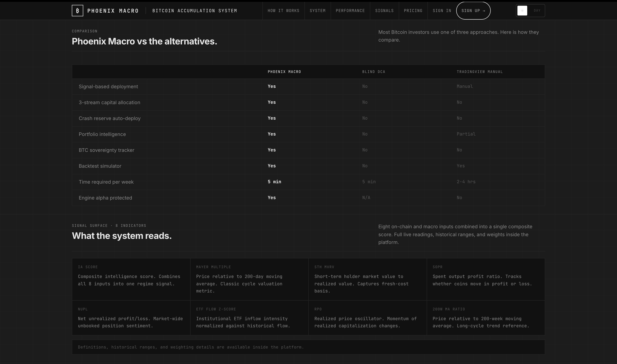Click the Sign In link

(442, 11)
